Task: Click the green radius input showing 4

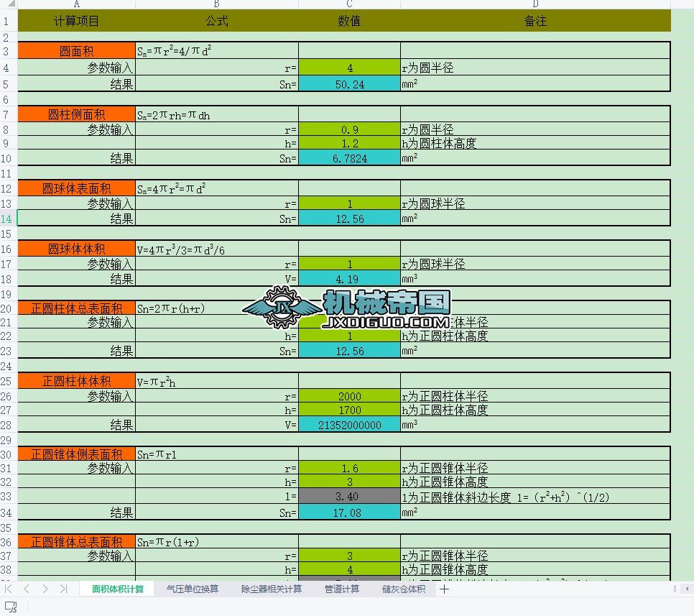Action: [349, 68]
